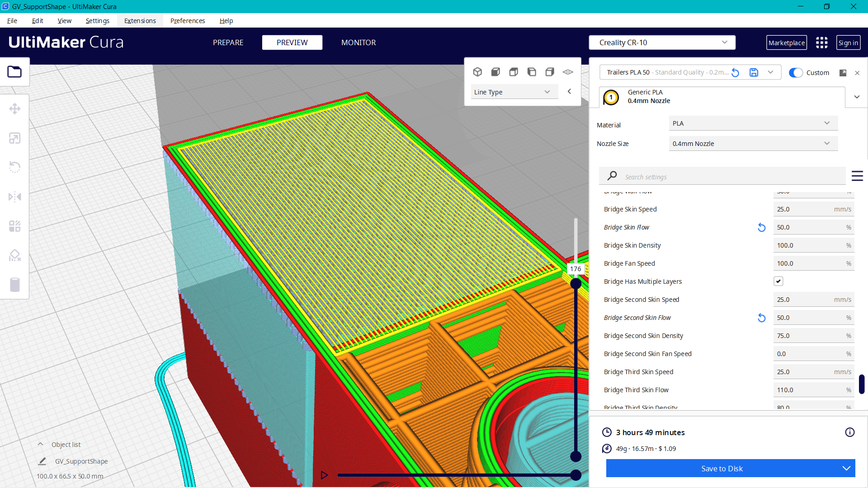Switch the Custom profile toggle
Viewport: 868px width, 488px height.
click(x=796, y=73)
